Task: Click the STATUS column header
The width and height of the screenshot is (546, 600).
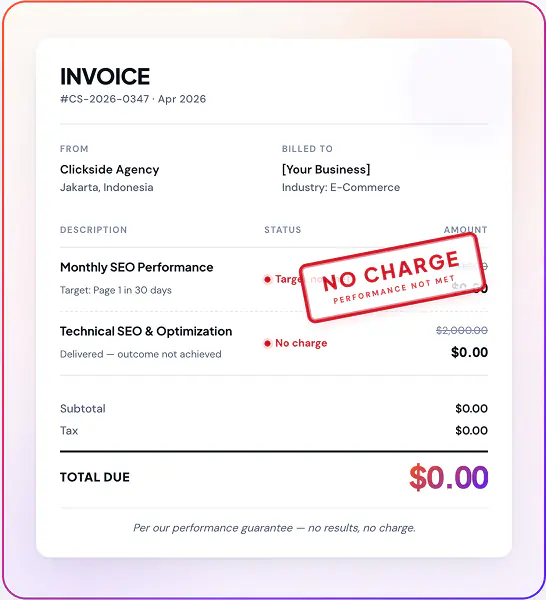Action: click(283, 230)
